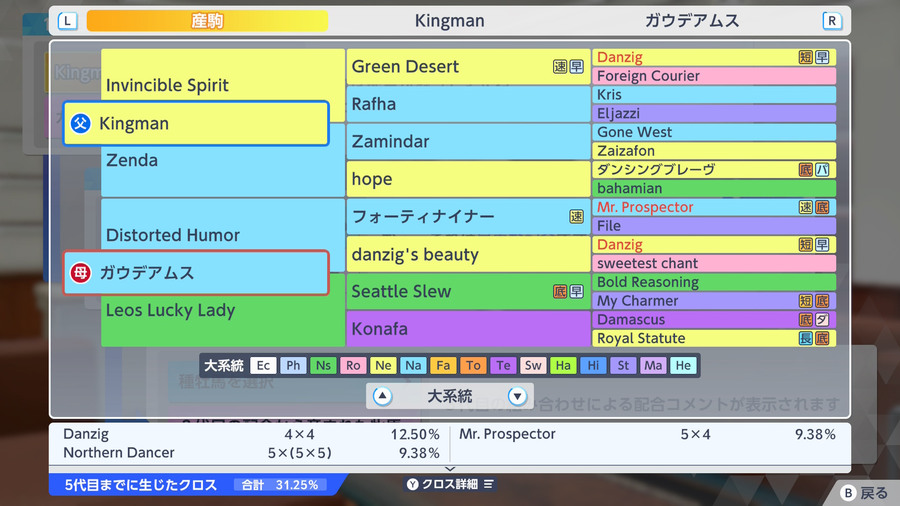Select the bahamian row
The image size is (900, 506).
(x=714, y=188)
